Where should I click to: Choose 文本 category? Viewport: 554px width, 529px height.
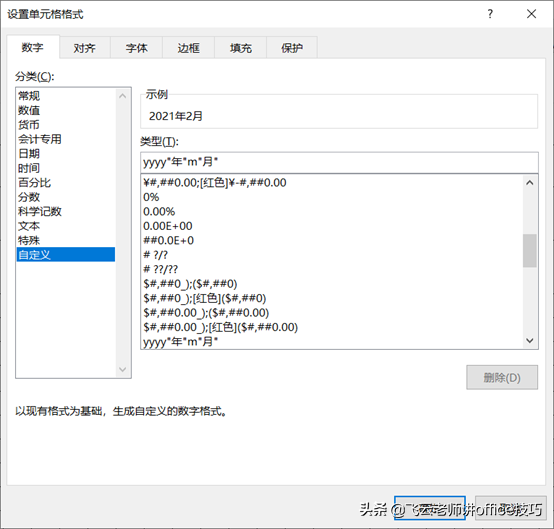pyautogui.click(x=66, y=226)
